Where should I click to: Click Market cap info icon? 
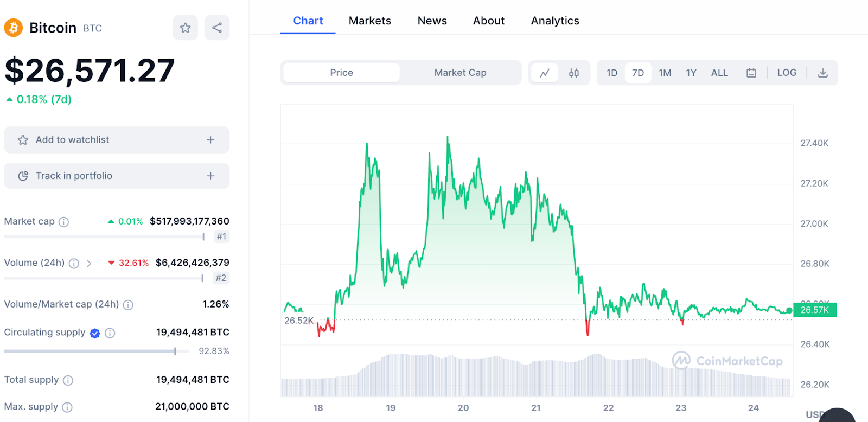point(64,222)
